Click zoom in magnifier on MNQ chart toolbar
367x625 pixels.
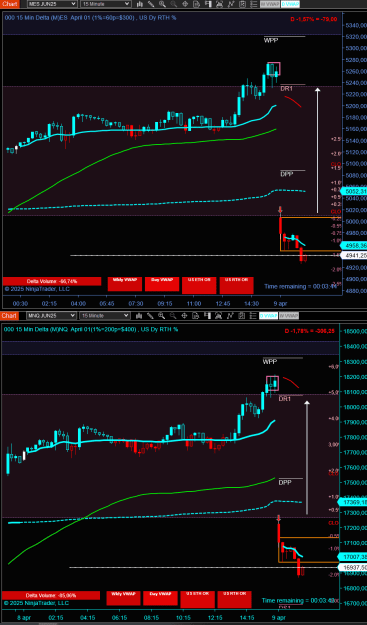[161, 316]
